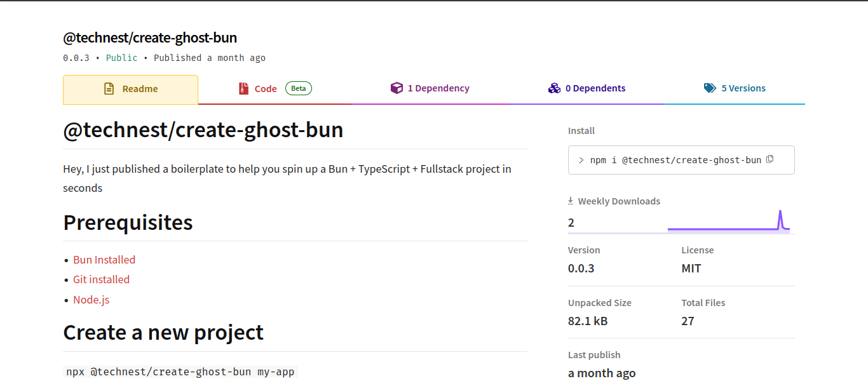Click the Public visibility label

[x=121, y=57]
